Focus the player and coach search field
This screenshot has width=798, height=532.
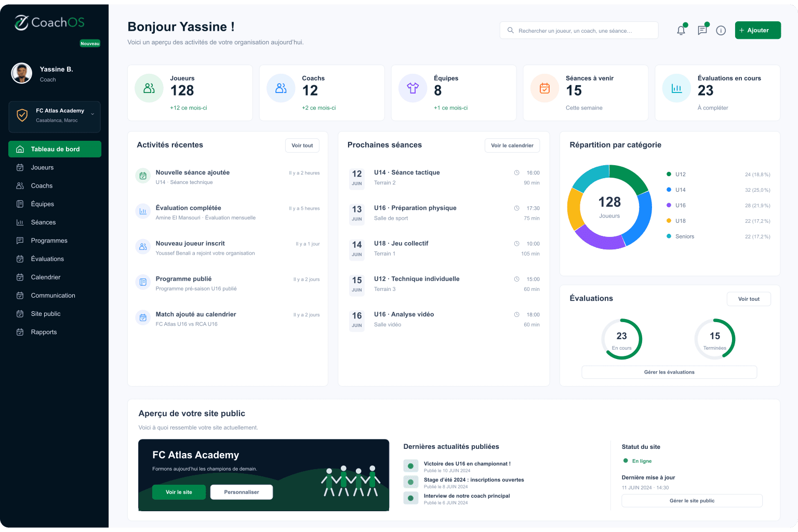coord(579,30)
